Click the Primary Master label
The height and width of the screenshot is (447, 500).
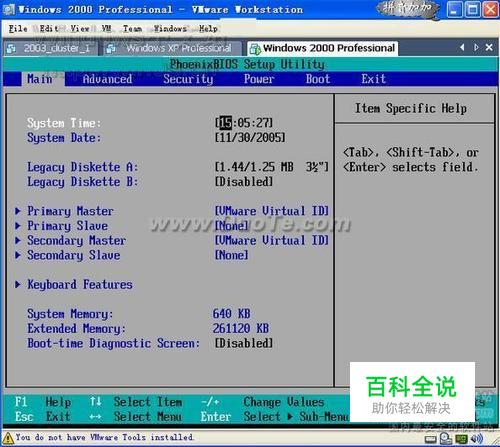(x=70, y=211)
